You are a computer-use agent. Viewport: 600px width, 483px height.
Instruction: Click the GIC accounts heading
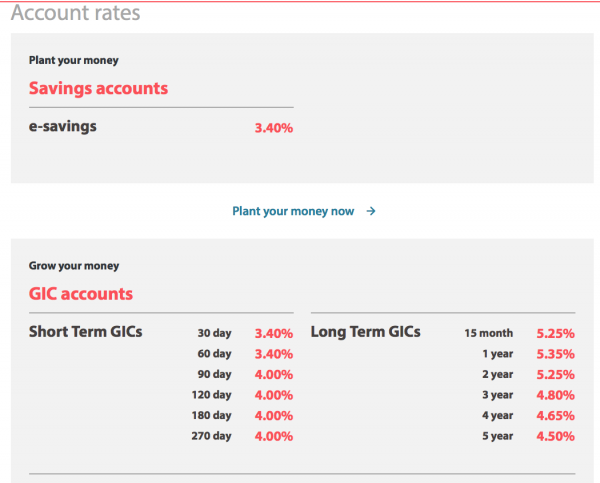pyautogui.click(x=81, y=294)
